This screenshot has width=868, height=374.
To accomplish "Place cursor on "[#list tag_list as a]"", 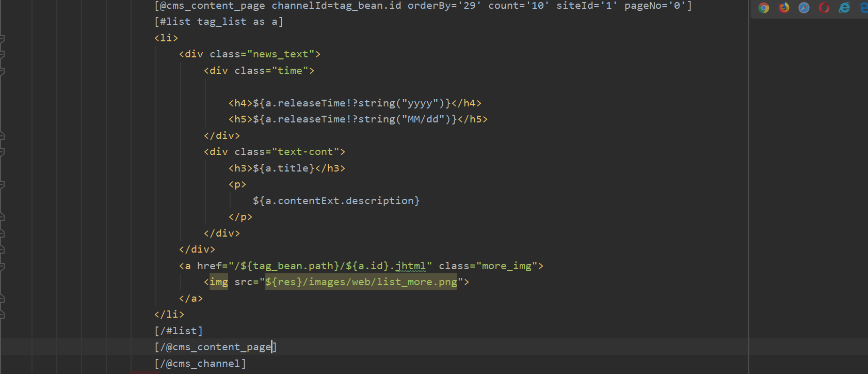I will click(219, 22).
